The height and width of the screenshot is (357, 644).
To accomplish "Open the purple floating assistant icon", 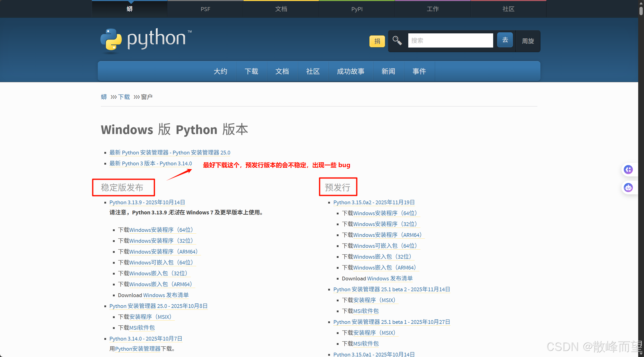I will pyautogui.click(x=628, y=170).
